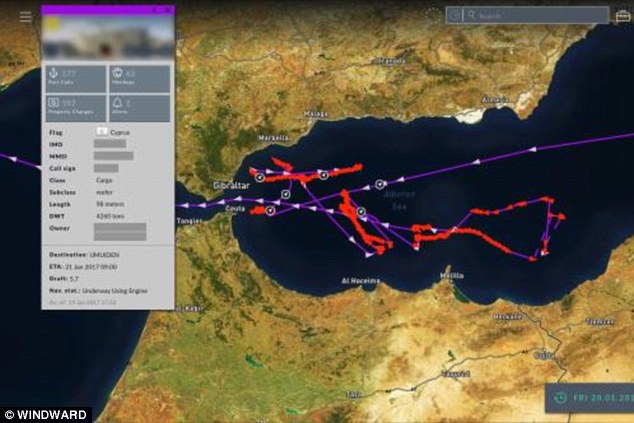Click the Gibraltar map label

pos(233,186)
